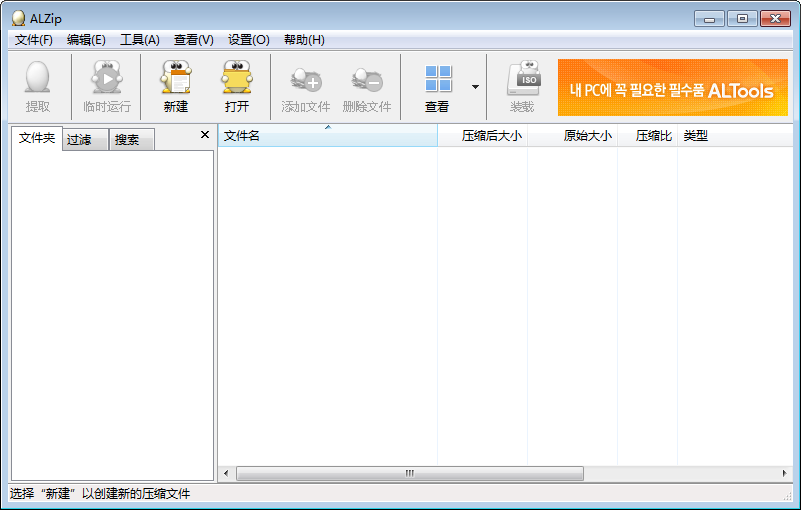Sort by 压缩后大小 column header
Viewport: 801px width, 510px height.
pyautogui.click(x=484, y=136)
